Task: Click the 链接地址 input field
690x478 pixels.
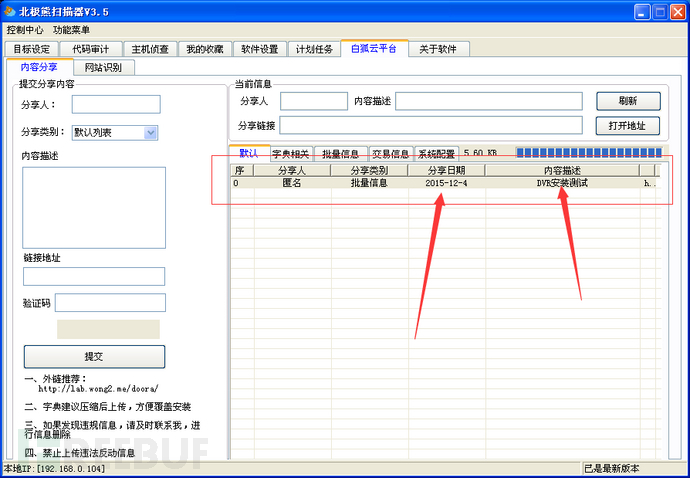Action: tap(94, 276)
